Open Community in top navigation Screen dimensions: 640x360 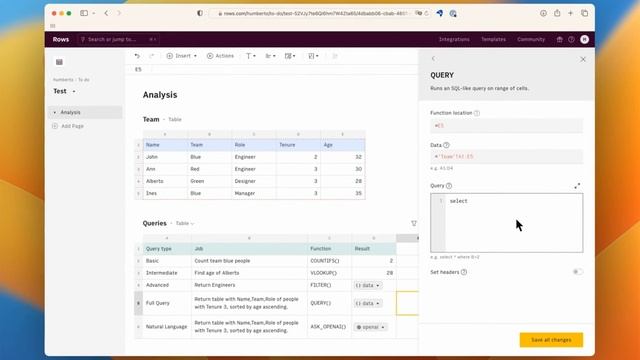tap(531, 39)
